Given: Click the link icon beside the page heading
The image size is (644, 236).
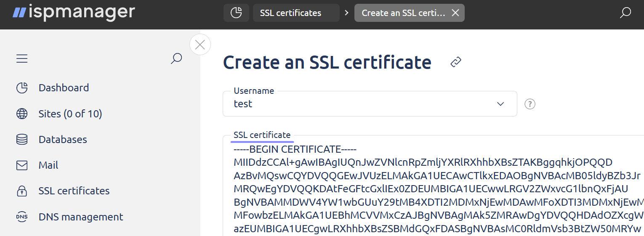Looking at the screenshot, I should pyautogui.click(x=456, y=62).
